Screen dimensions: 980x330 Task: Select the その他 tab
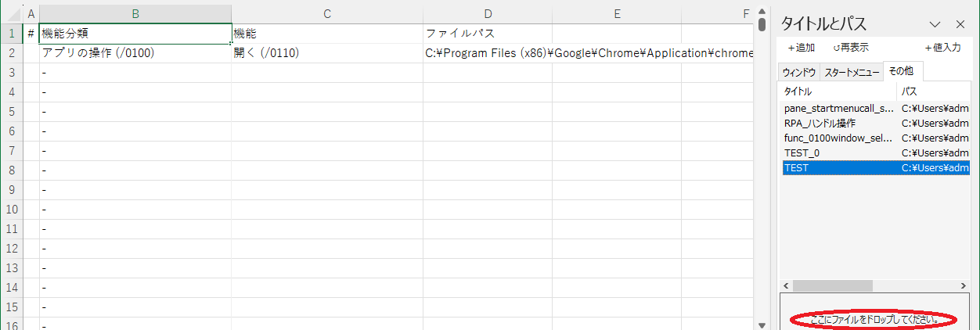pos(901,71)
